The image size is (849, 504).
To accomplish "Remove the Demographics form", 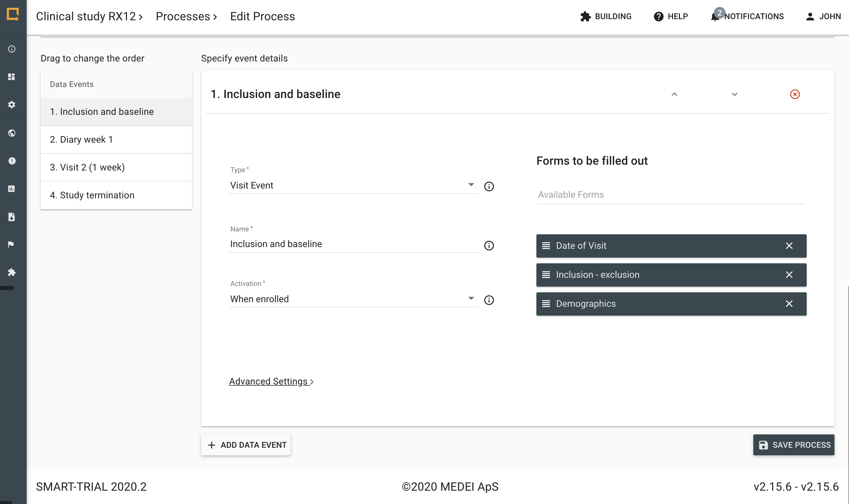I will 789,304.
